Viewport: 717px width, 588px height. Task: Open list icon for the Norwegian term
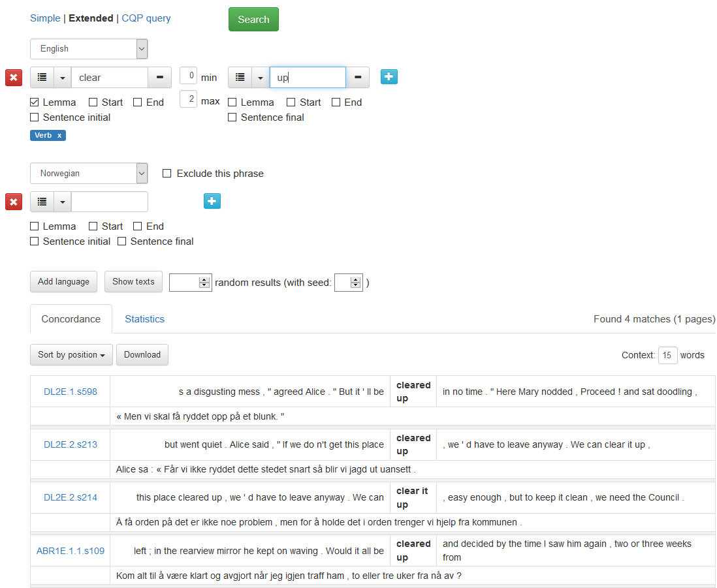[x=42, y=202]
